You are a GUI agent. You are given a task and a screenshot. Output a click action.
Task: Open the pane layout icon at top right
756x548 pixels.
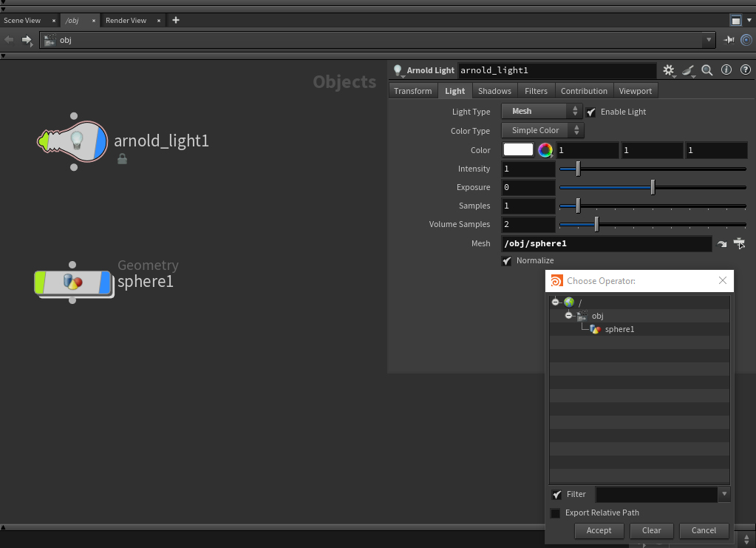(736, 20)
